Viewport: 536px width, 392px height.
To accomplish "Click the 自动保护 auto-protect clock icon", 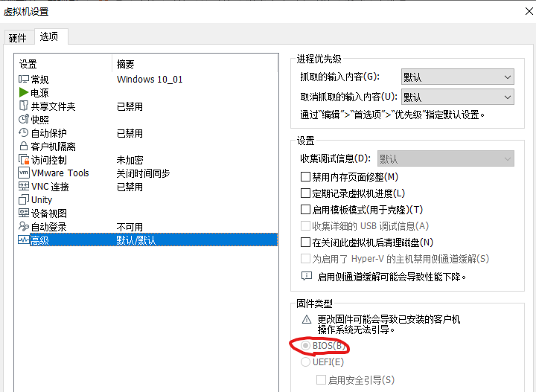I will pyautogui.click(x=24, y=132).
